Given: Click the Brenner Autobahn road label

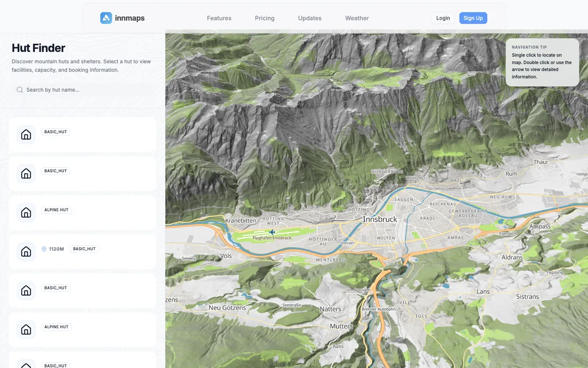Looking at the screenshot, I should [378, 310].
